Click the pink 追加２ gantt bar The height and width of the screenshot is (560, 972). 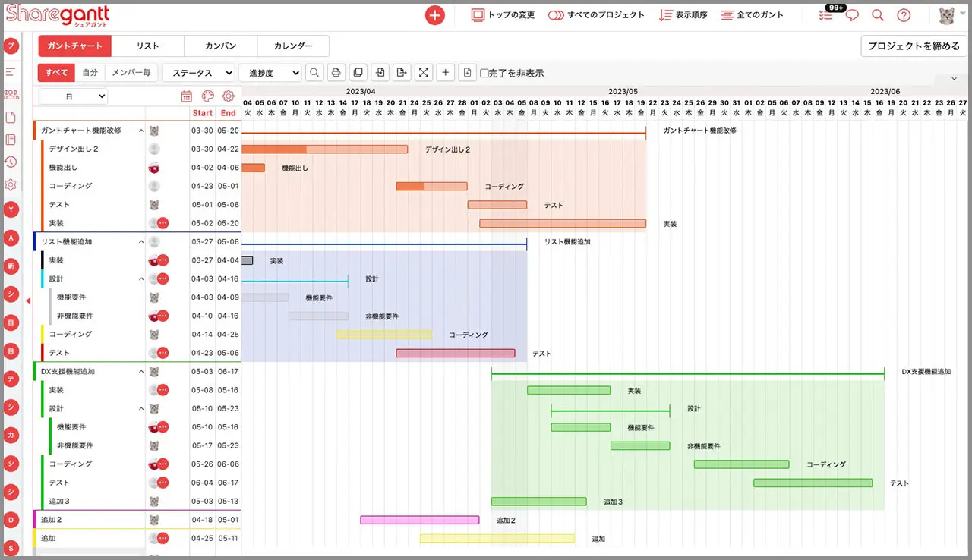coord(420,520)
